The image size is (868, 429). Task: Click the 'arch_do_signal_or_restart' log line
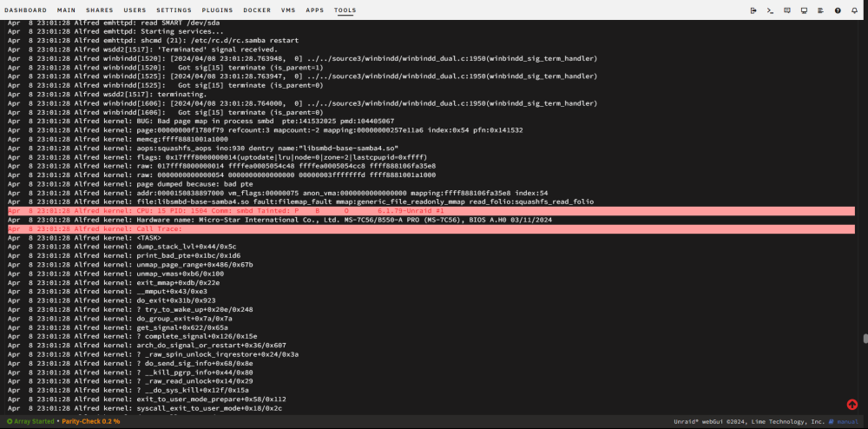pyautogui.click(x=147, y=346)
